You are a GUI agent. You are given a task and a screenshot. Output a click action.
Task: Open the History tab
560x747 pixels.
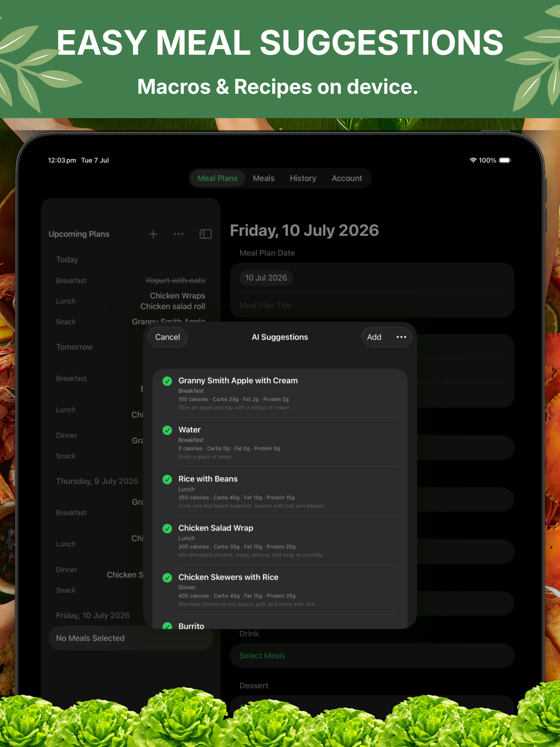[303, 178]
